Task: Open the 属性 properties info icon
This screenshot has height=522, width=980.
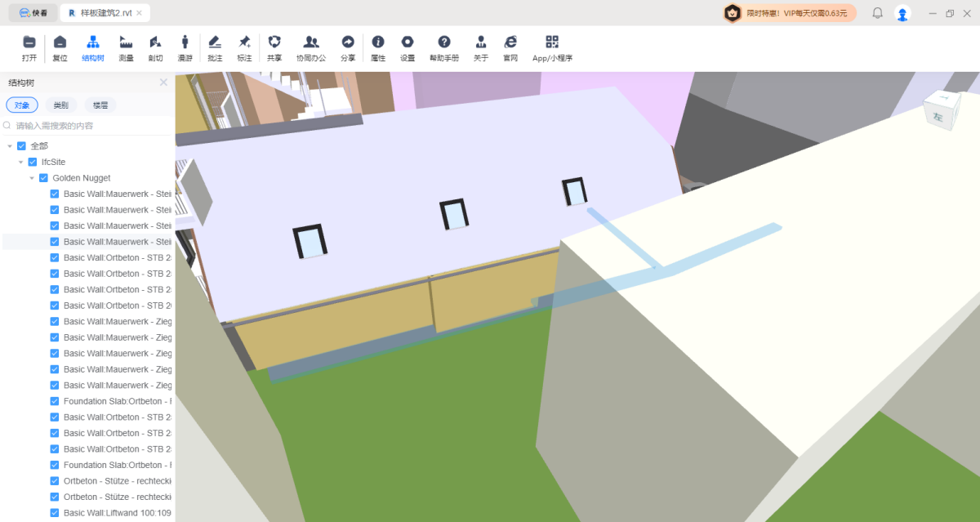Action: [x=377, y=43]
